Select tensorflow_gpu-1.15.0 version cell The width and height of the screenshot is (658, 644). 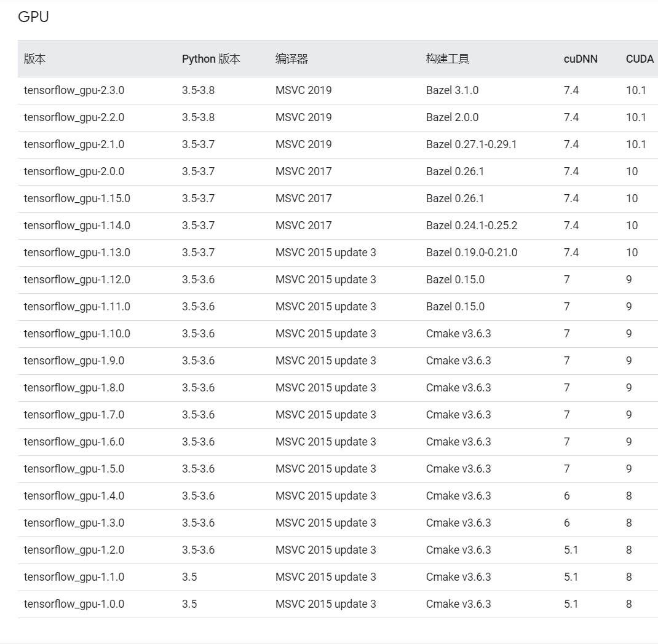point(77,198)
